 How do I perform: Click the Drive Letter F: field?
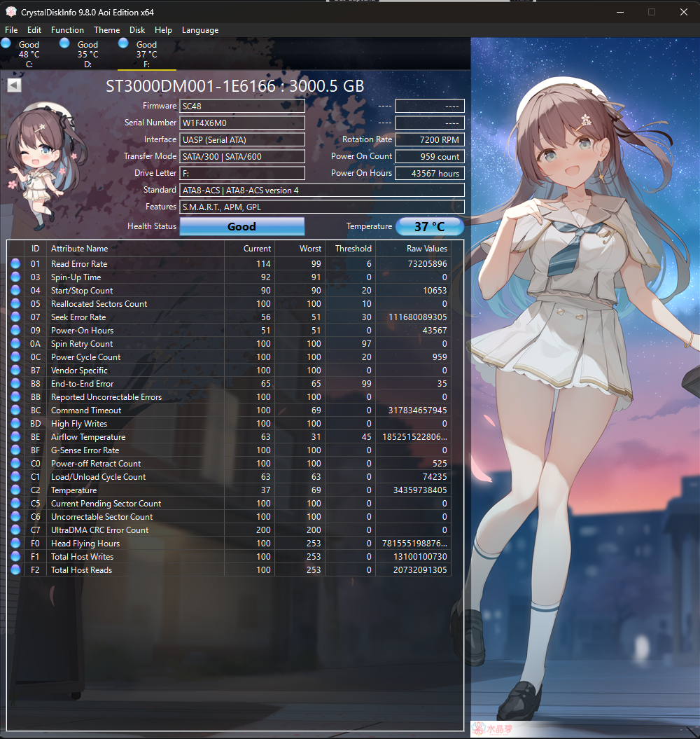pyautogui.click(x=242, y=174)
